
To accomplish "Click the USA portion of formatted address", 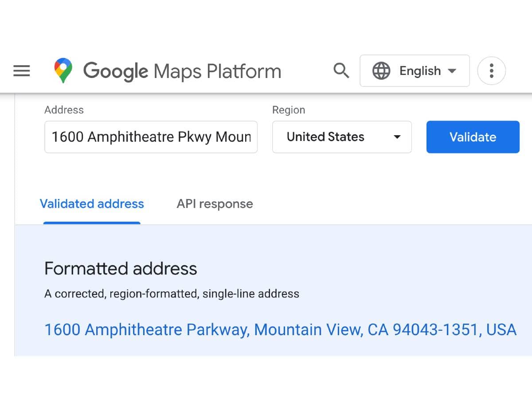I will click(x=501, y=330).
